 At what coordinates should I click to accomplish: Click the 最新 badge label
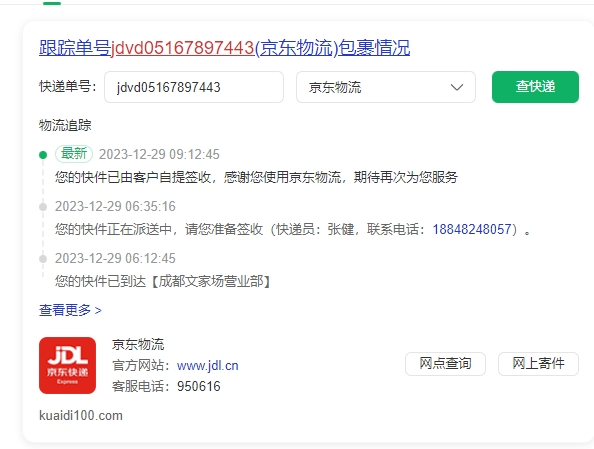coord(74,154)
